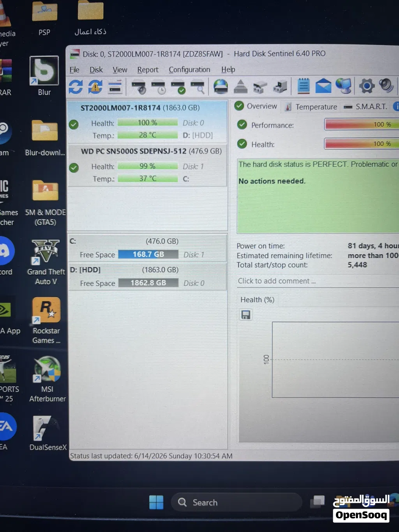Click the floppy save icon under Health (%)

[245, 315]
